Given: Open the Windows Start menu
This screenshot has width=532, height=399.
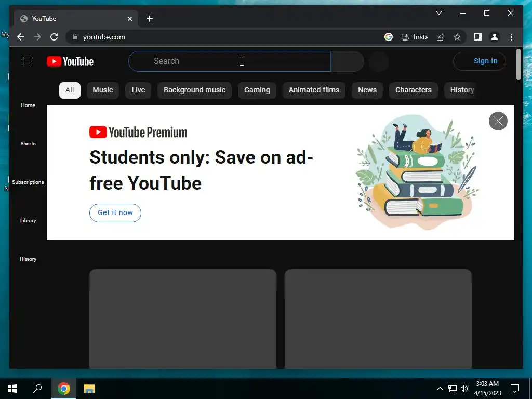Looking at the screenshot, I should coord(12,389).
